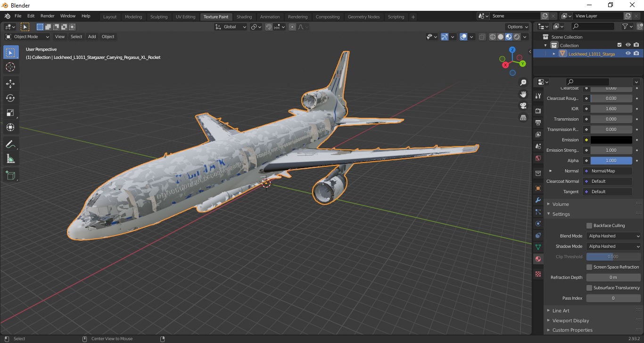Switch to wireframe viewport shading
Image resolution: width=644 pixels, height=343 pixels.
(x=493, y=37)
